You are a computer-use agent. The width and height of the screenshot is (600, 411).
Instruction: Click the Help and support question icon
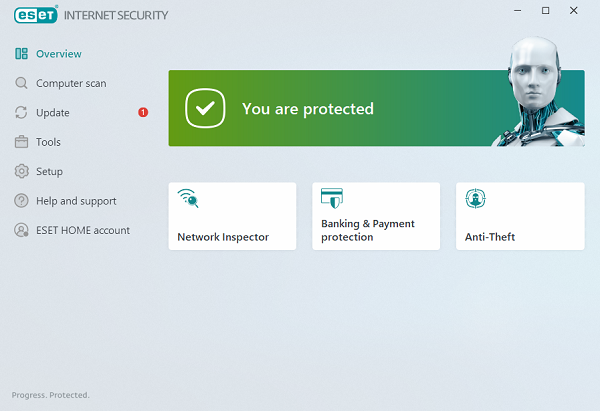pyautogui.click(x=21, y=201)
